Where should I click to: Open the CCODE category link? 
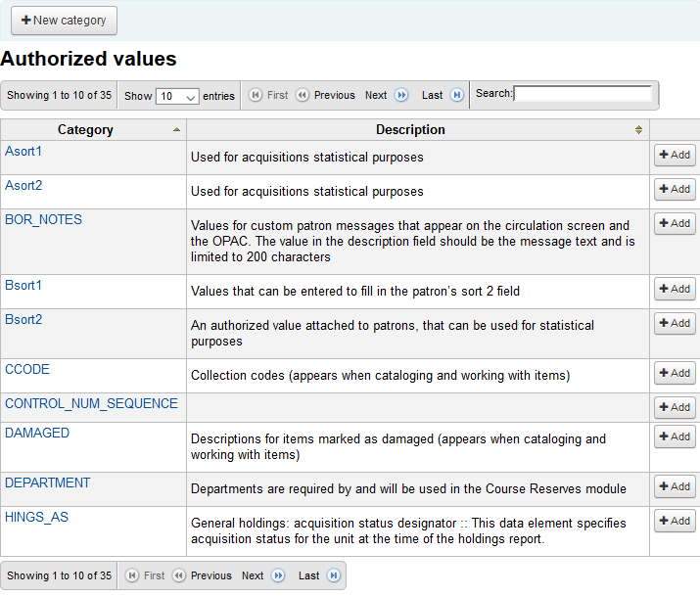[27, 370]
